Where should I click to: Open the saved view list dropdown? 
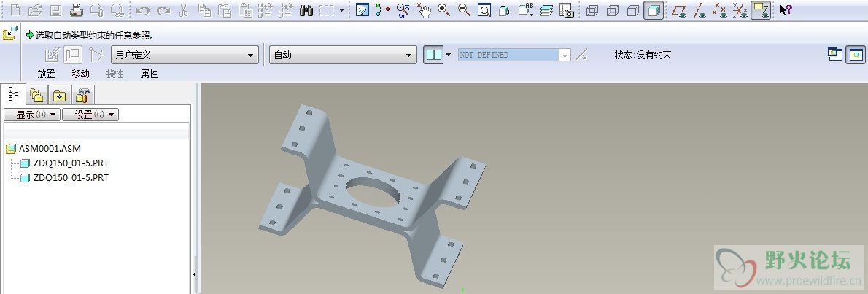pyautogui.click(x=526, y=10)
